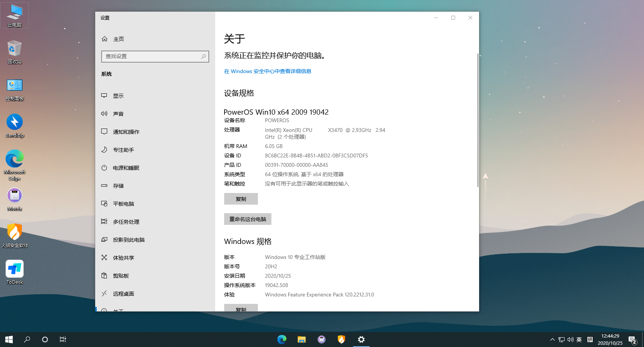Image resolution: width=644 pixels, height=347 pixels.
Task: Open Windows Start menu
Action: click(x=9, y=340)
